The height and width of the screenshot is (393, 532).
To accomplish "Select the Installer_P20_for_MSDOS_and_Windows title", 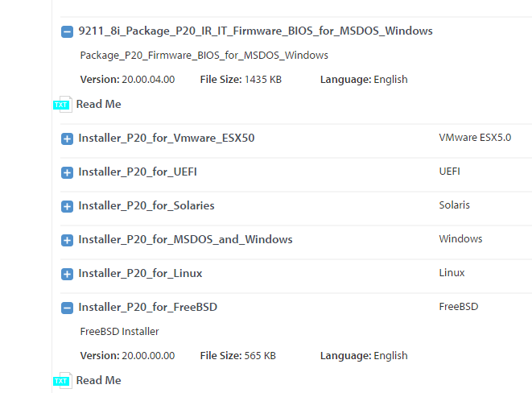I will (185, 239).
